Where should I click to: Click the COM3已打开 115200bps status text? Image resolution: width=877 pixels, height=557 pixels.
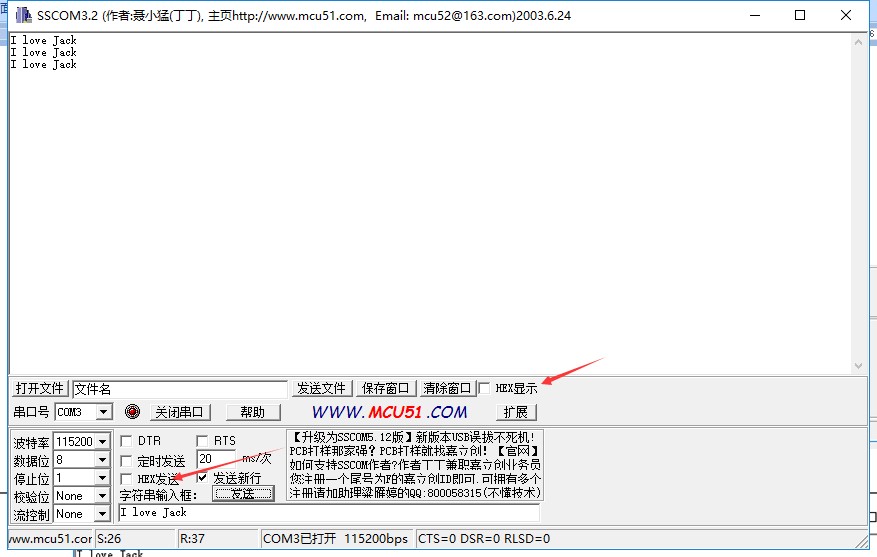tap(336, 539)
